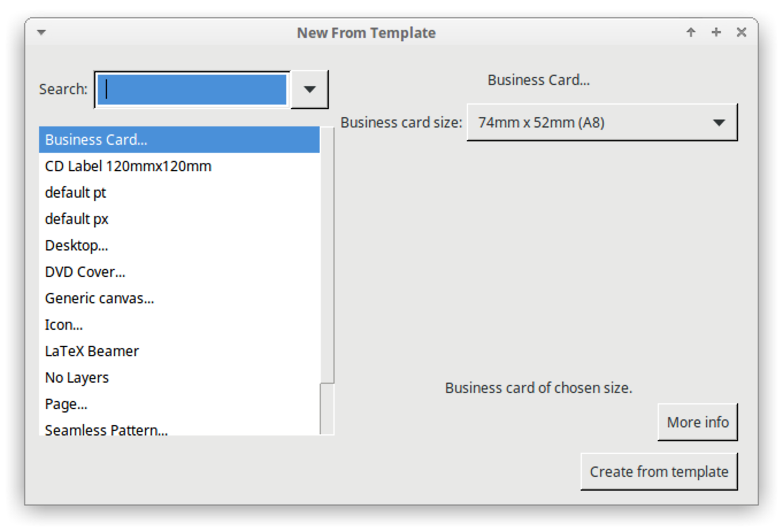Click the Create from template button
The height and width of the screenshot is (532, 783).
pos(658,472)
